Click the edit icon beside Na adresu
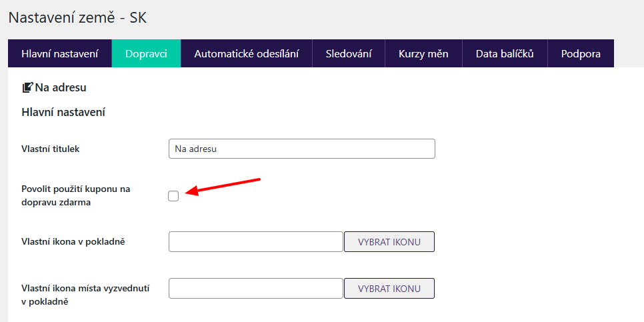This screenshot has height=322, width=644. point(27,87)
